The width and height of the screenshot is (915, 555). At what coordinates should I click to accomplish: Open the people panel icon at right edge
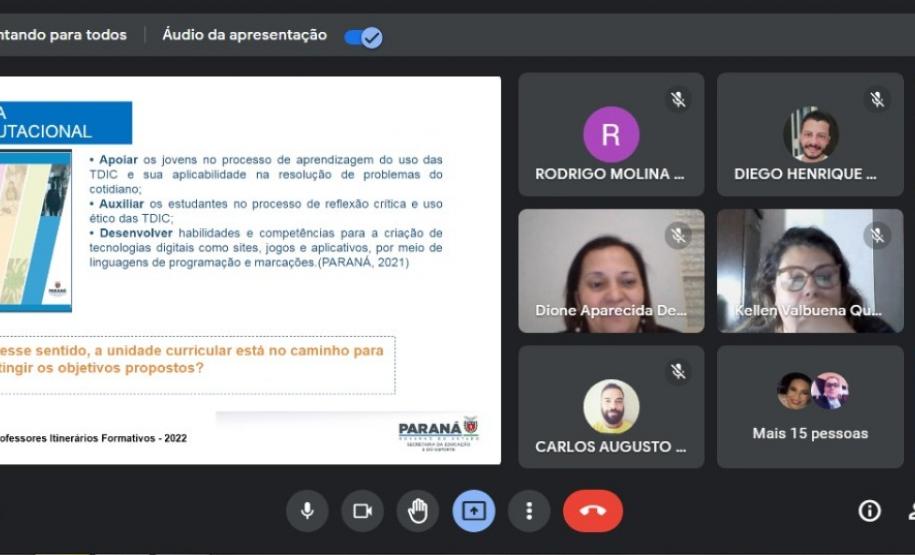[910, 511]
